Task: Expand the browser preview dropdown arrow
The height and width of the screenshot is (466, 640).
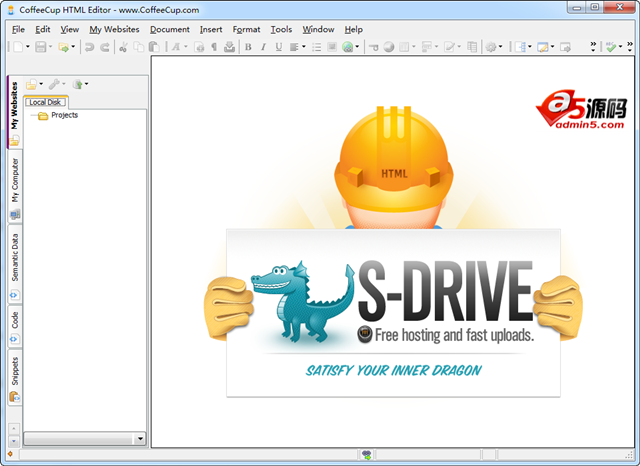Action: (x=357, y=47)
